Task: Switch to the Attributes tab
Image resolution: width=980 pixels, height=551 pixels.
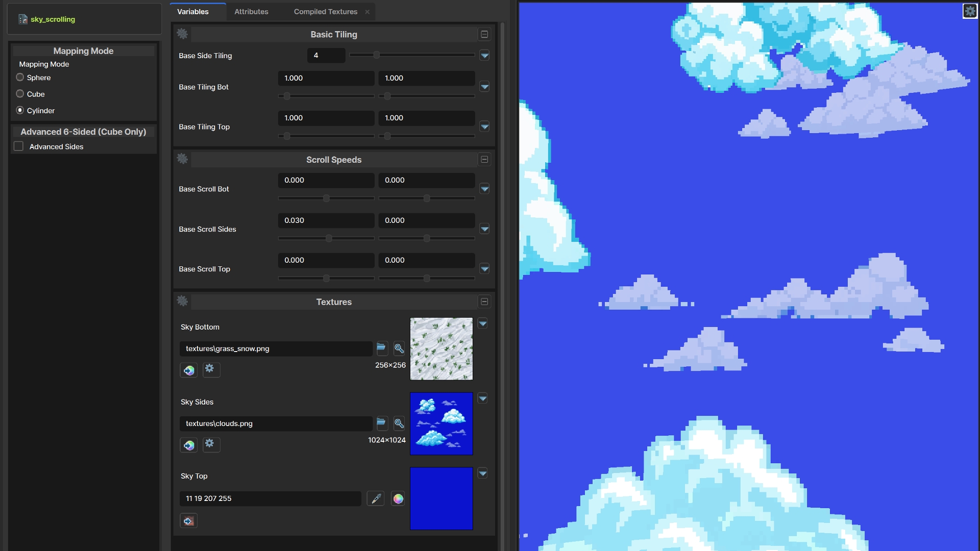Action: pyautogui.click(x=251, y=12)
